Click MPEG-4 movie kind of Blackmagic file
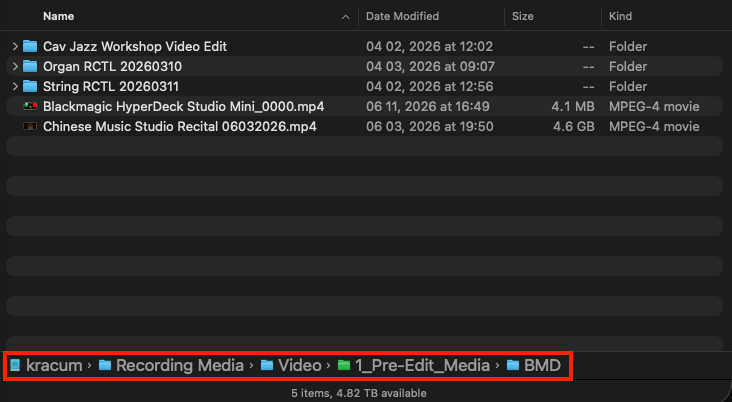Screen dimensions: 732x402 tap(654, 106)
